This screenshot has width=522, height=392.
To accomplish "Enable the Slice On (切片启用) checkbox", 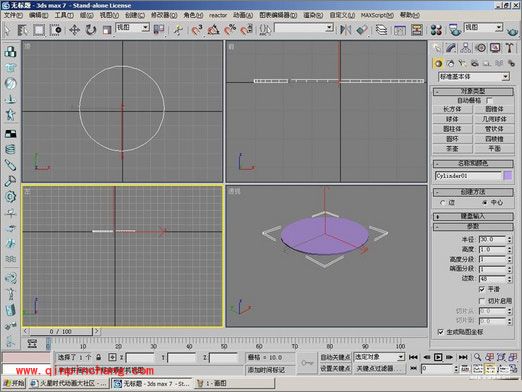I will (482, 301).
